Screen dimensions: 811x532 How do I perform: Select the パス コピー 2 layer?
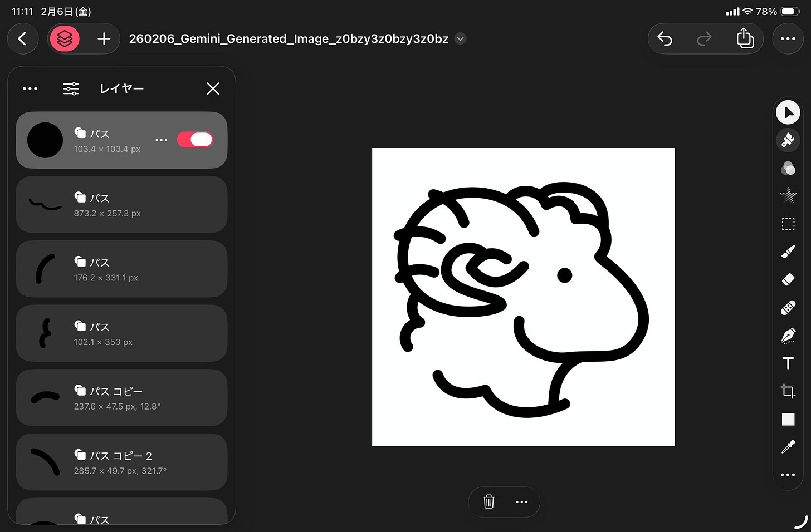click(x=121, y=462)
